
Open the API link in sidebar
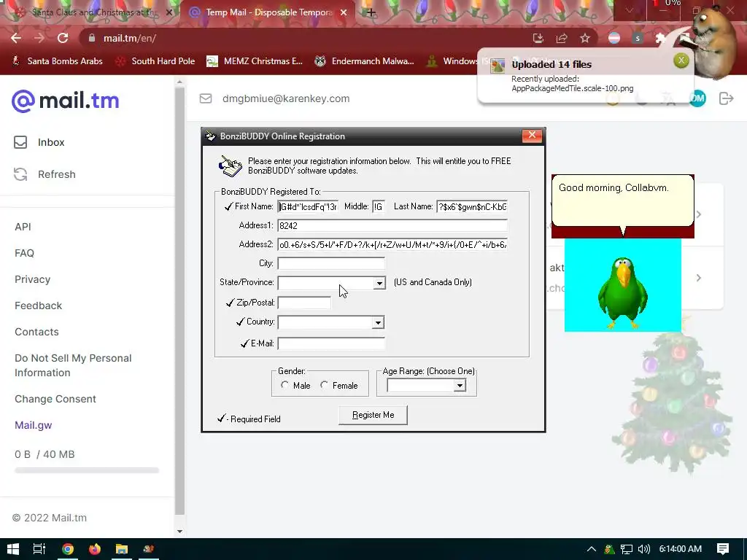click(x=23, y=227)
